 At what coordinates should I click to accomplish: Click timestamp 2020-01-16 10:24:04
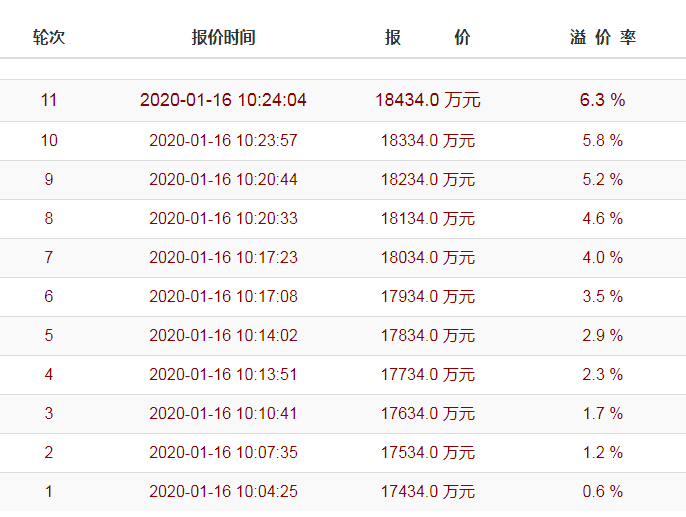coord(223,100)
